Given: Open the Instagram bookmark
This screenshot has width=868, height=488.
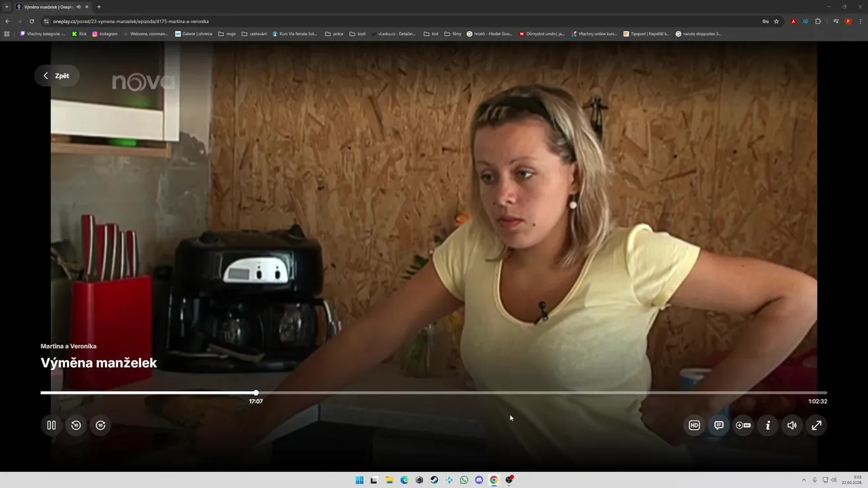Looking at the screenshot, I should click(105, 33).
